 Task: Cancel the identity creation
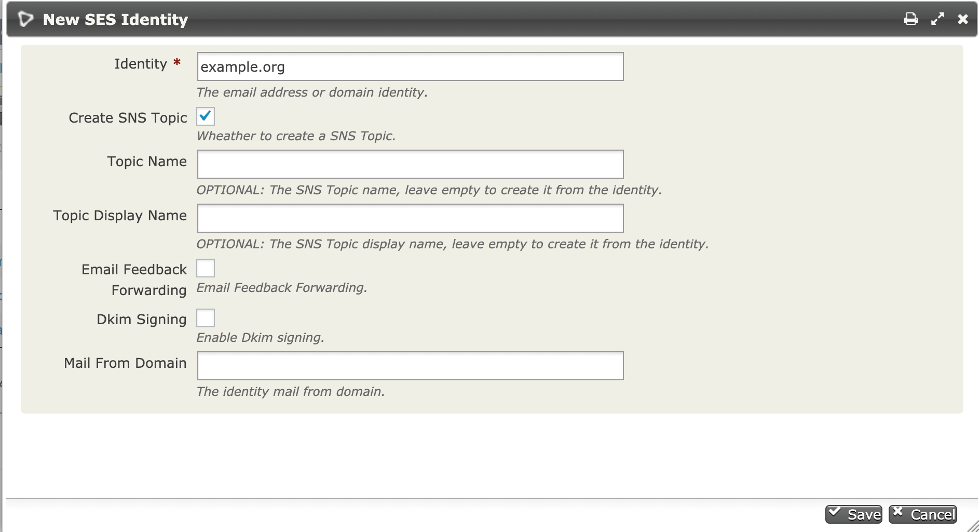(923, 514)
